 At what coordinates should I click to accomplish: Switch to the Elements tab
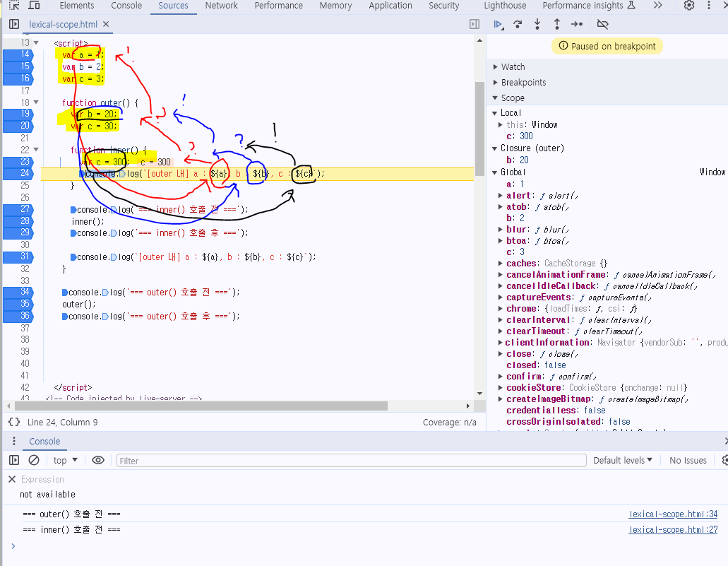coord(76,6)
